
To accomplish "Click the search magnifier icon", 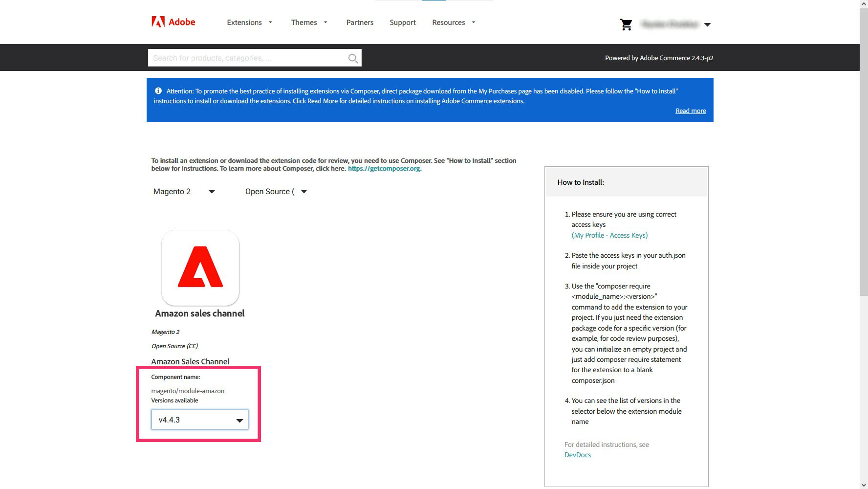I will click(x=353, y=58).
